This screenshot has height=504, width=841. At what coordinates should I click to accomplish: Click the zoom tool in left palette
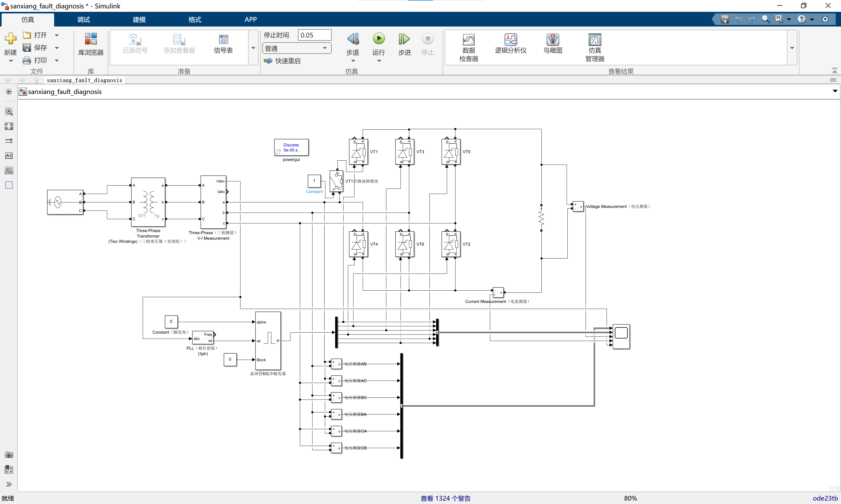tap(9, 112)
